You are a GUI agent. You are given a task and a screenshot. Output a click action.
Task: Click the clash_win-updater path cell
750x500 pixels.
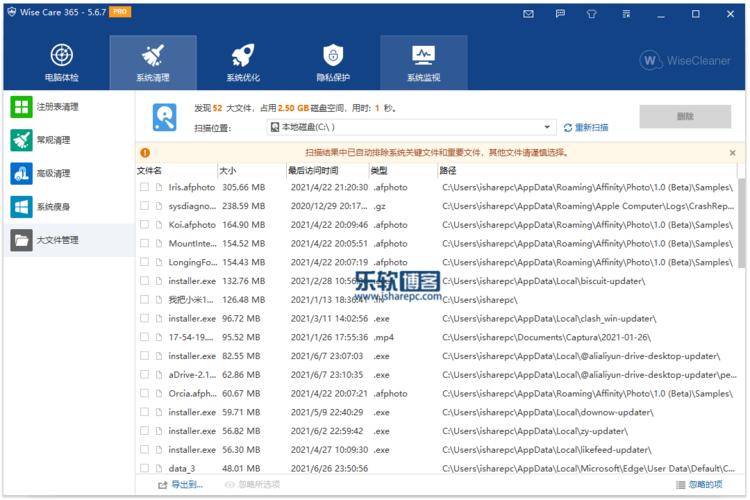549,318
